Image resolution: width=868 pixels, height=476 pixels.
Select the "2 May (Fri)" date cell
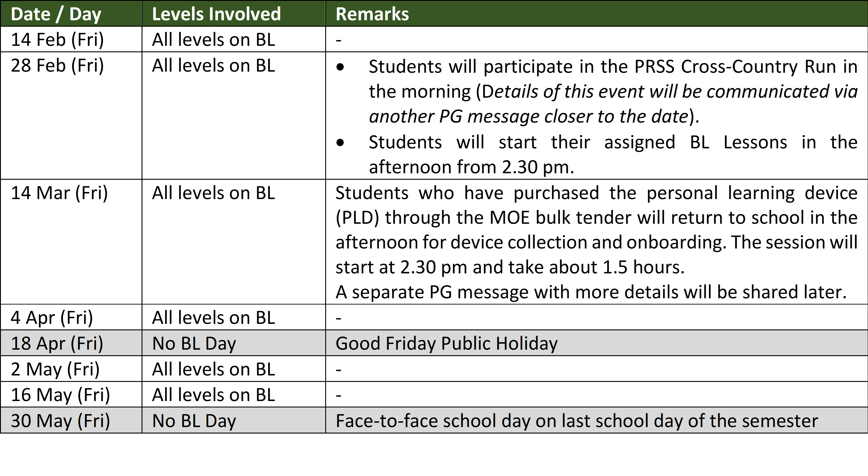tap(71, 369)
